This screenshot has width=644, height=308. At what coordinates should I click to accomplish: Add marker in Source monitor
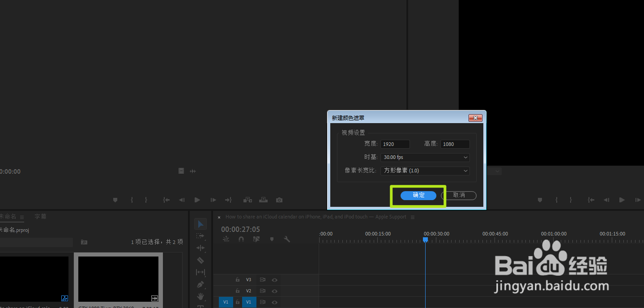pos(115,200)
